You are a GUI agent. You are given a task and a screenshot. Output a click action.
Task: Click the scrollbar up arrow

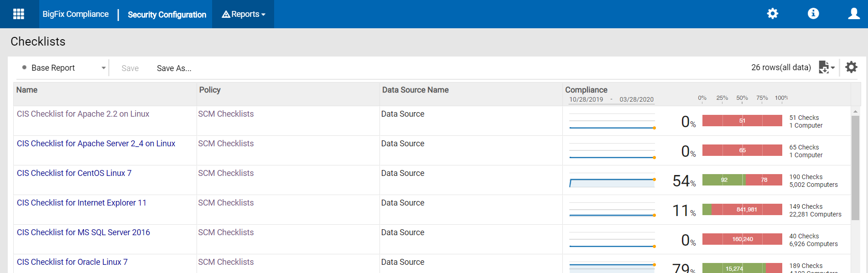855,111
